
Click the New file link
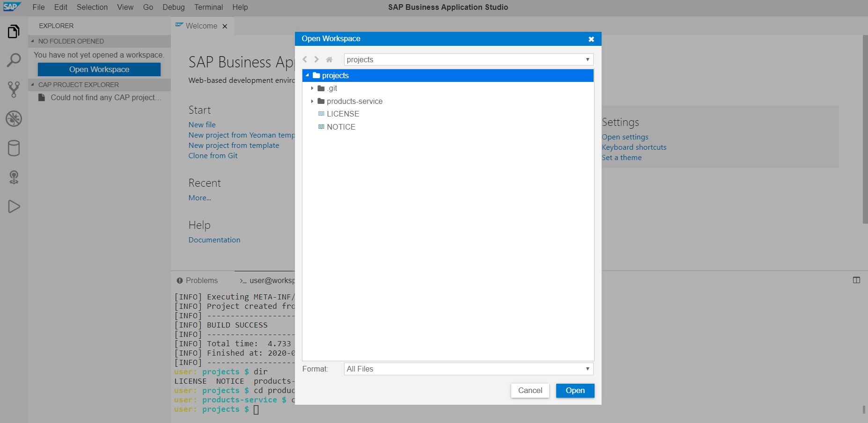[202, 124]
